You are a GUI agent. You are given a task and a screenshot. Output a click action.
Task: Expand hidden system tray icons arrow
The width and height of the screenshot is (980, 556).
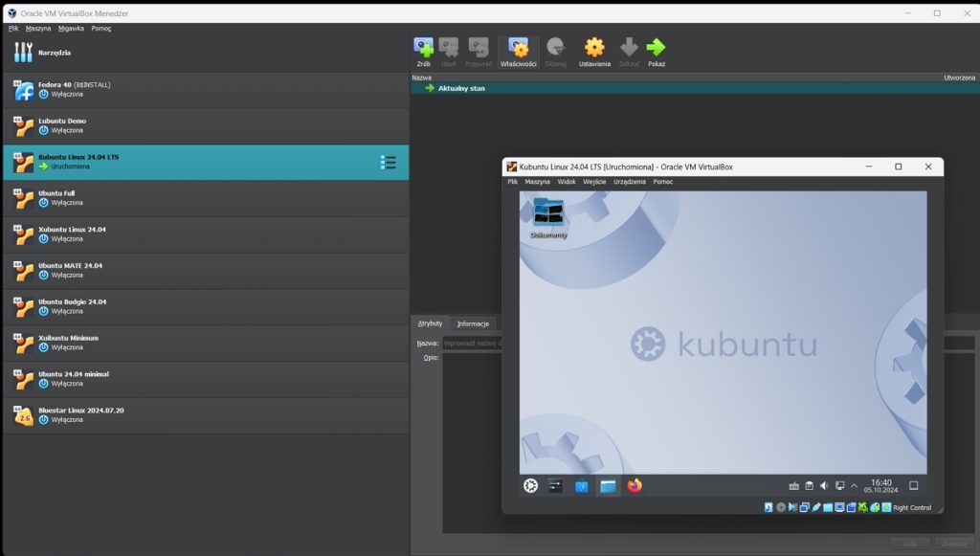(x=855, y=486)
